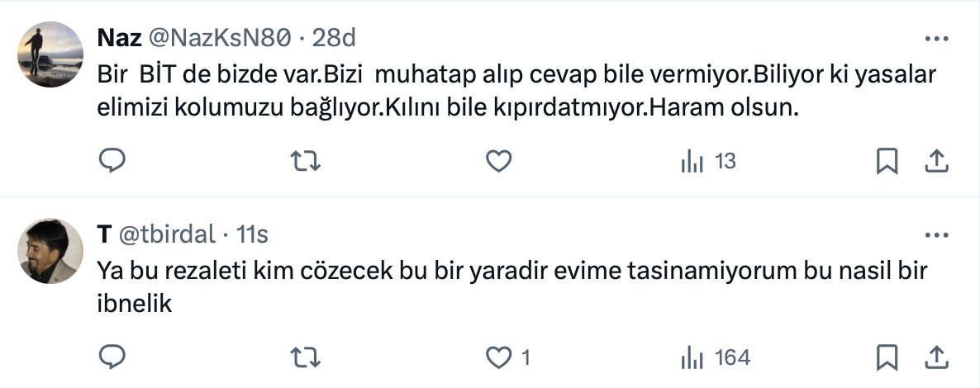Like the tweet by Naz
This screenshot has height=388, width=980.
pos(498,162)
